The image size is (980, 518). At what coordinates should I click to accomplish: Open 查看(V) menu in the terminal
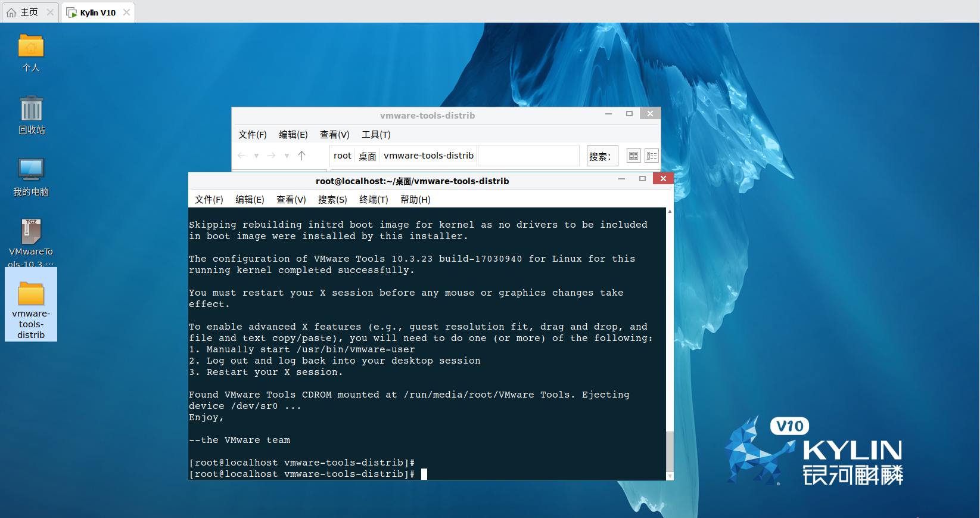tap(291, 200)
